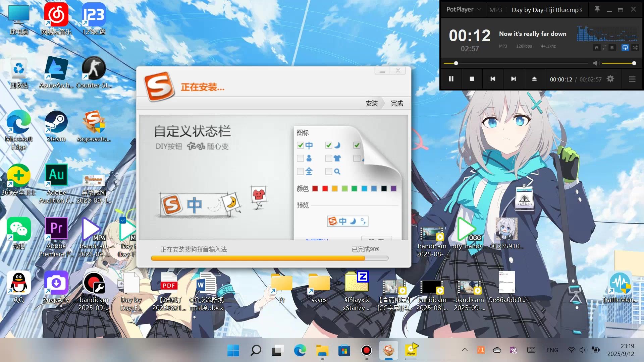644x362 pixels.
Task: Select the QQ desktop shortcut
Action: click(x=19, y=287)
